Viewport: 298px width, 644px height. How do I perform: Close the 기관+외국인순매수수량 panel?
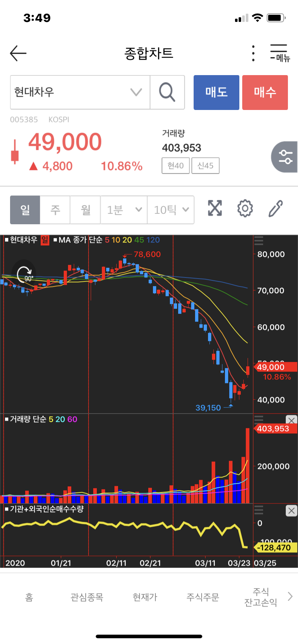(291, 511)
